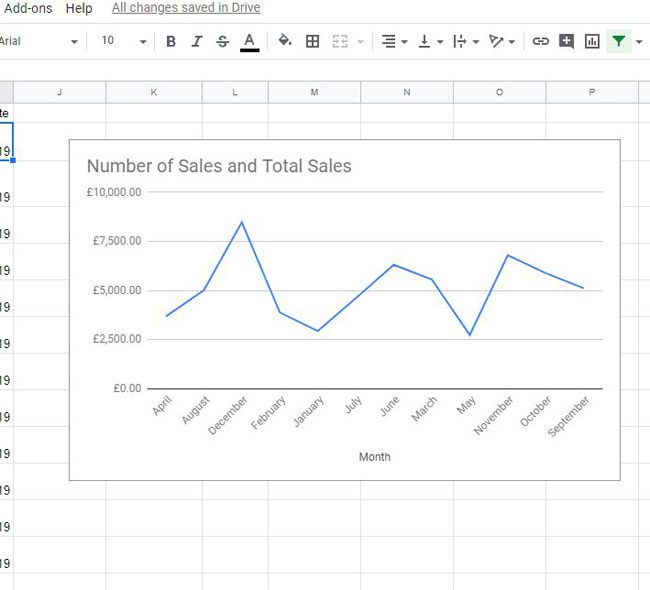Screen dimensions: 650x590
Task: Click the merge cells icon
Action: coord(340,41)
